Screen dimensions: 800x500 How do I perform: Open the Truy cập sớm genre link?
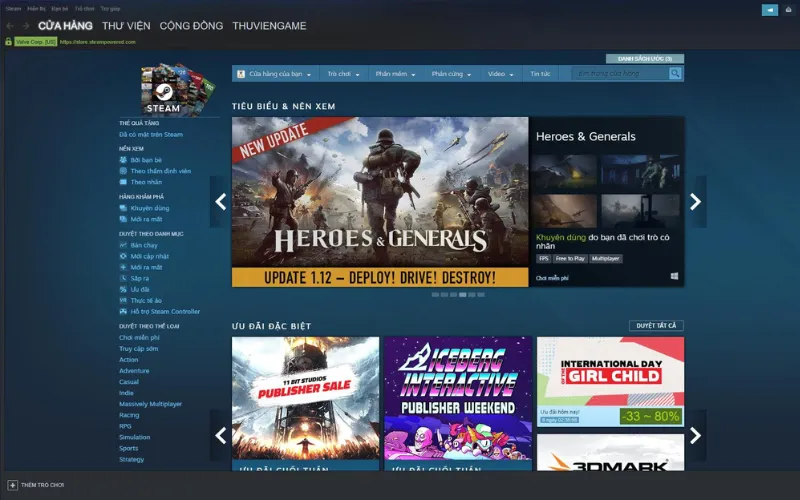pyautogui.click(x=139, y=349)
